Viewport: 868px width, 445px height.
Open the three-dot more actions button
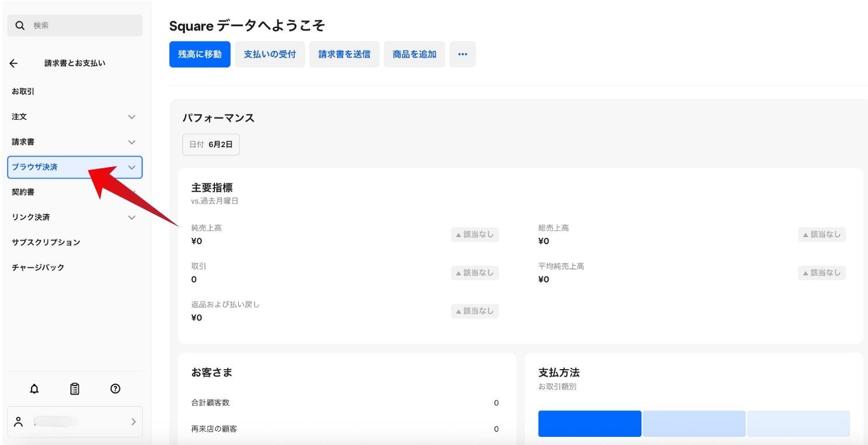click(x=463, y=54)
